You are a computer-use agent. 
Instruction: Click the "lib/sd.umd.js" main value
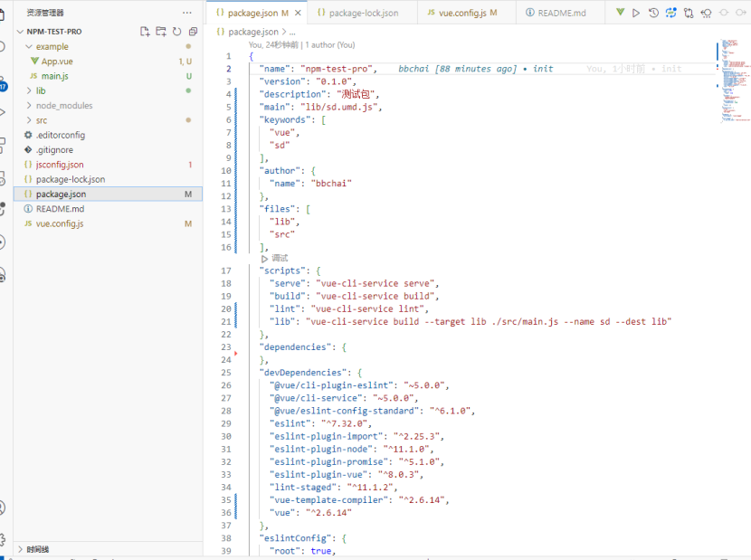[x=339, y=107]
